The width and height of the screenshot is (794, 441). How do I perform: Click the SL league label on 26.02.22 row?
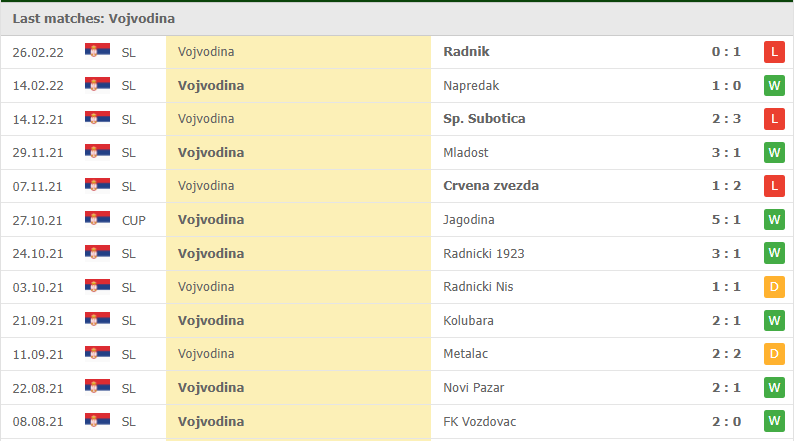(129, 53)
